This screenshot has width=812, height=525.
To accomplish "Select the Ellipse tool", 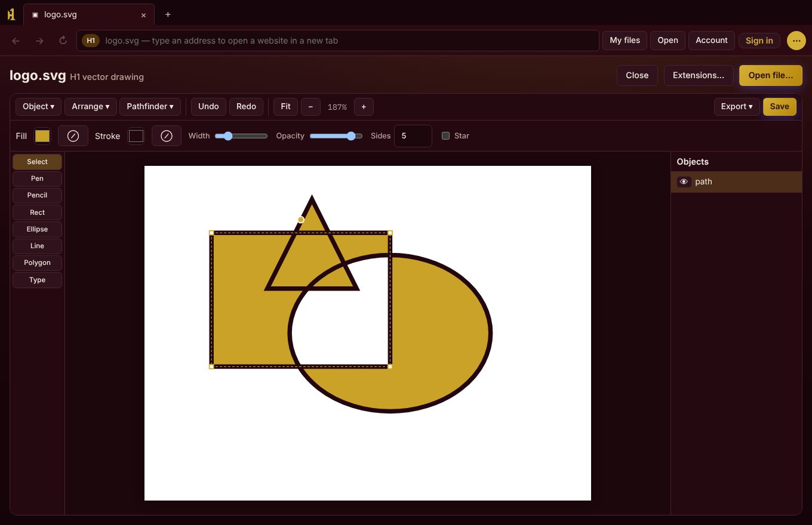I will (37, 229).
